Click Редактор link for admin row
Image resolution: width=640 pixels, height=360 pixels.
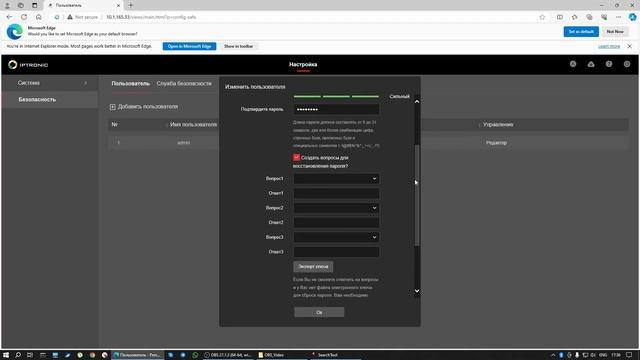(x=496, y=143)
